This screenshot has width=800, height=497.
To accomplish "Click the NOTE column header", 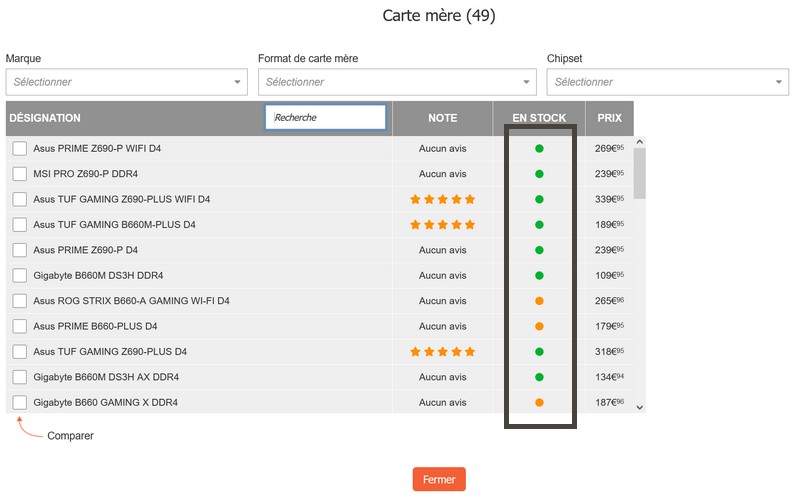I will click(442, 118).
